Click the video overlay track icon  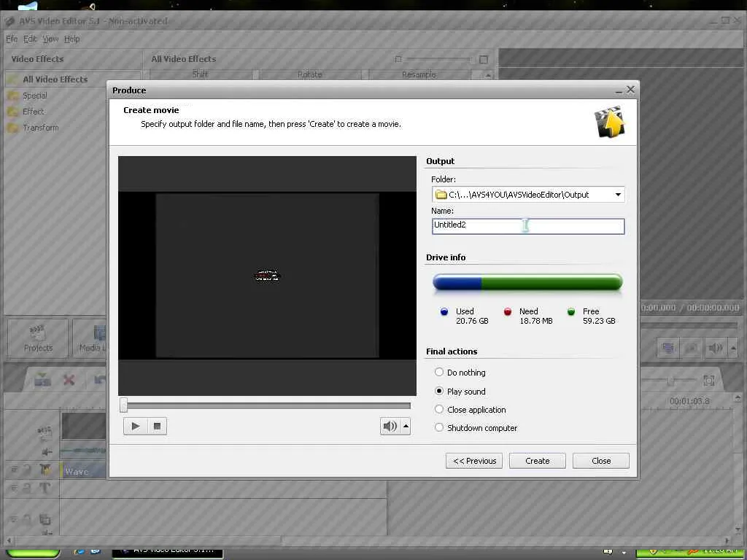tap(44, 519)
